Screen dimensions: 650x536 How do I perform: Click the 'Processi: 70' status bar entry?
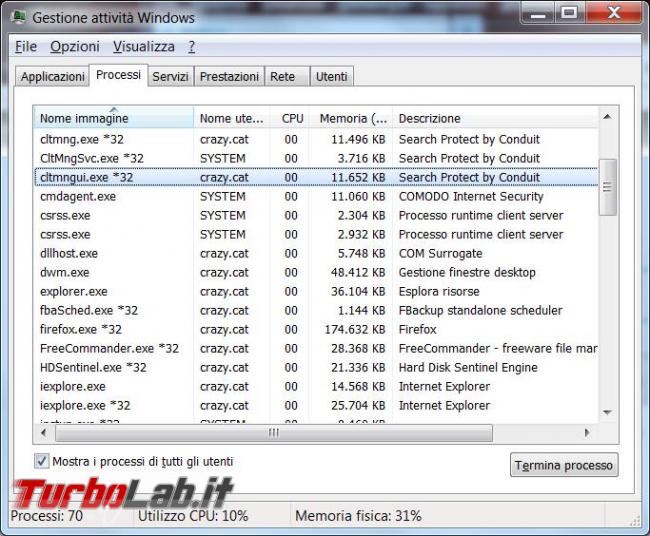coord(46,516)
